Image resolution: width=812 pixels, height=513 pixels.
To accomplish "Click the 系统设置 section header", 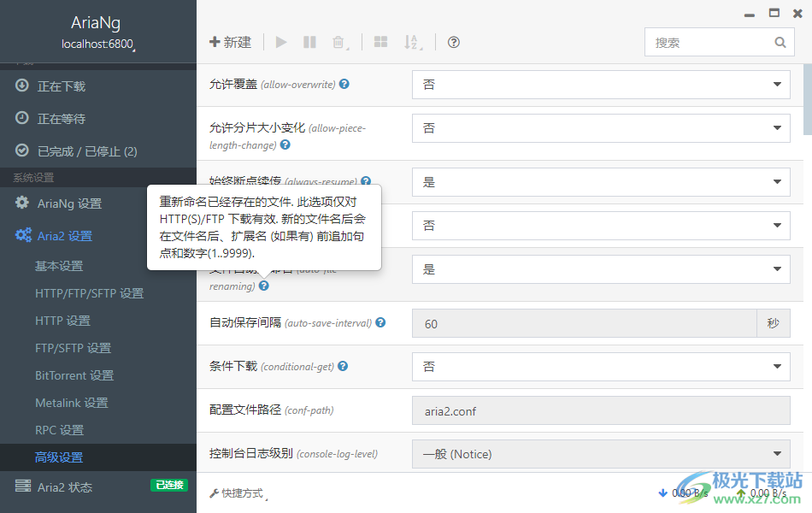I will point(98,177).
